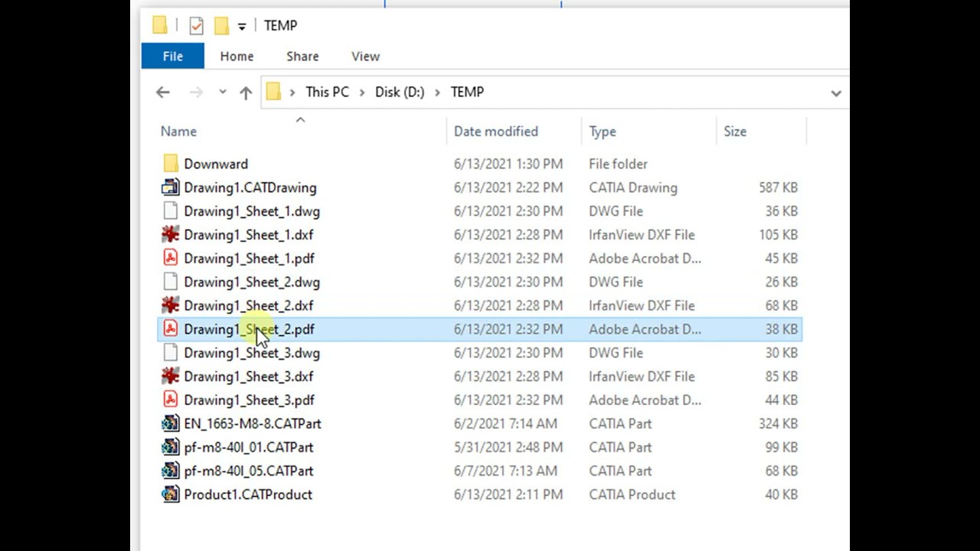Click the 5/31/2021 2:48 PM date cell
Viewport: 980px width, 551px height.
point(508,448)
